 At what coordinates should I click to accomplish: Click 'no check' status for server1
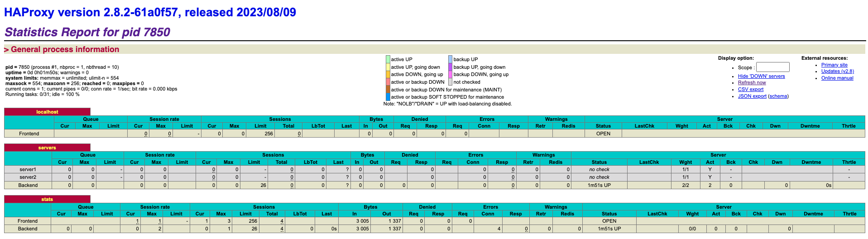coord(599,169)
